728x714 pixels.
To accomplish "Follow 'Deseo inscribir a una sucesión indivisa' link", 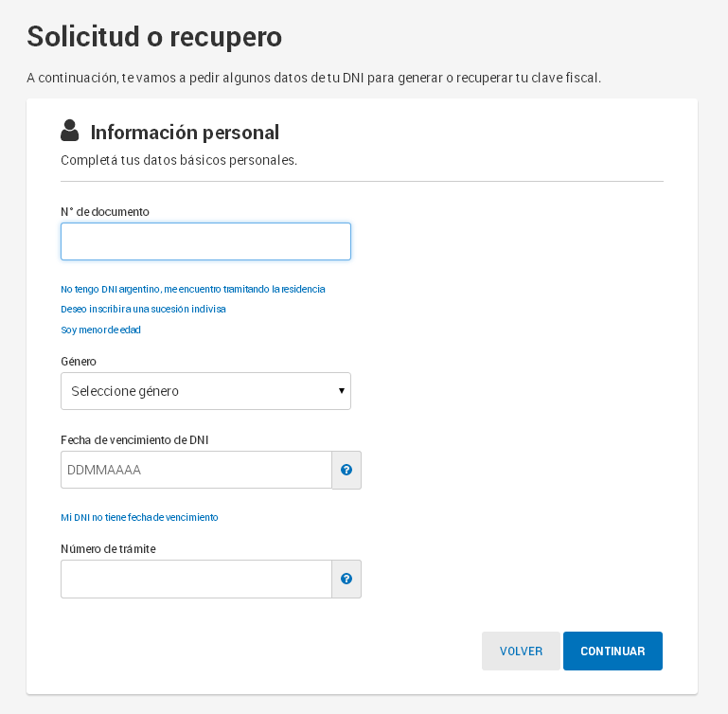I will [x=143, y=309].
